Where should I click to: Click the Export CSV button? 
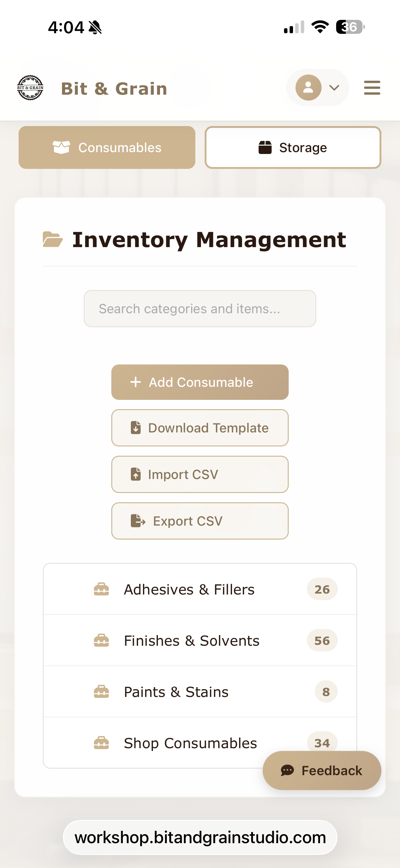[x=200, y=521]
